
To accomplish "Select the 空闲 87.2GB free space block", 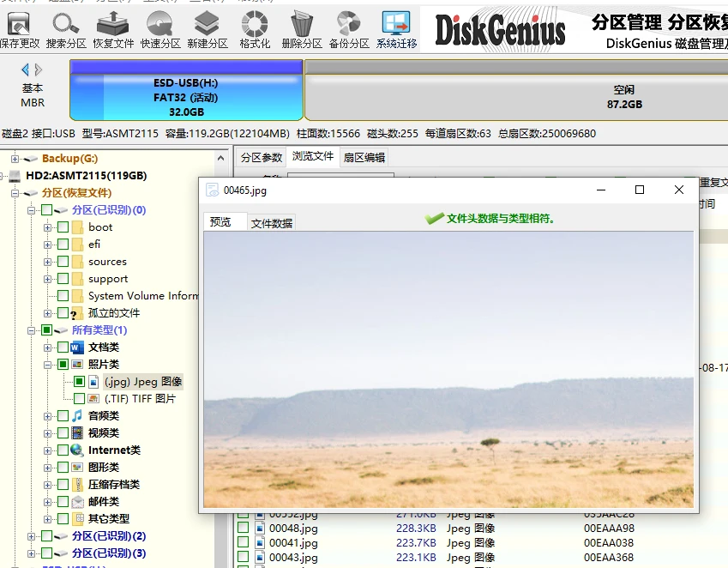I will coord(516,90).
